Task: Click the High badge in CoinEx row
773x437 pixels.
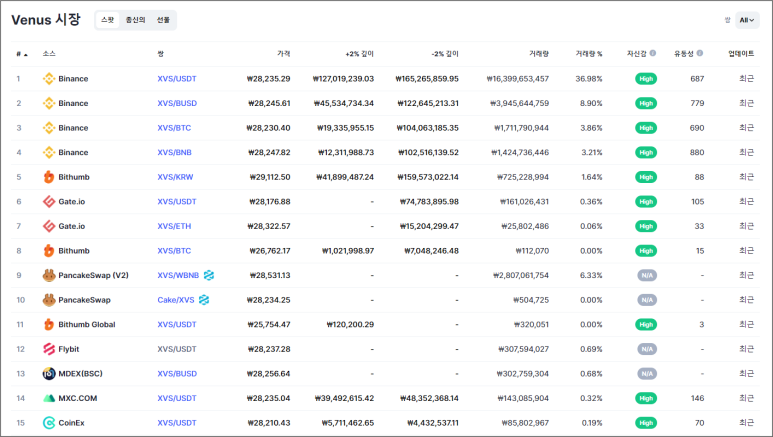Action: (646, 423)
